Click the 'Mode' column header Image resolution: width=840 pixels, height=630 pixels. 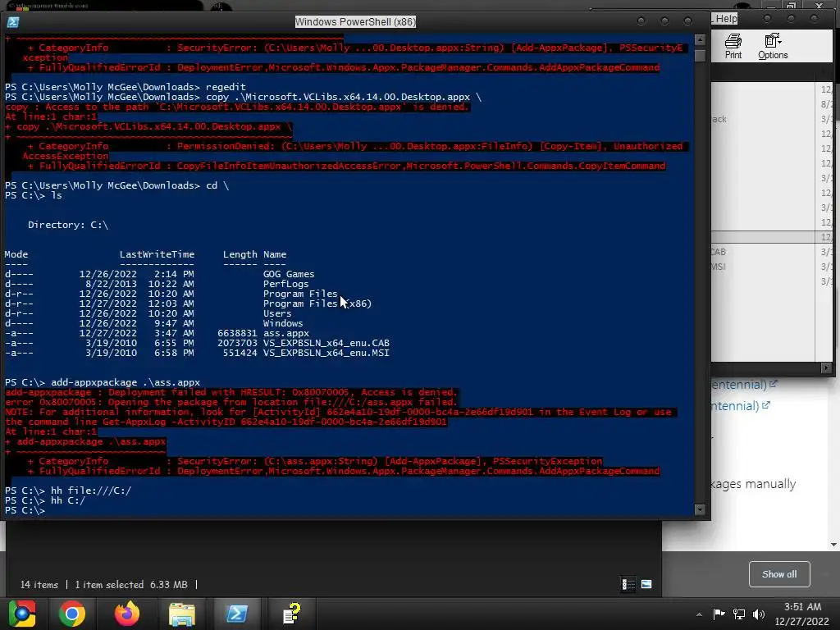16,254
